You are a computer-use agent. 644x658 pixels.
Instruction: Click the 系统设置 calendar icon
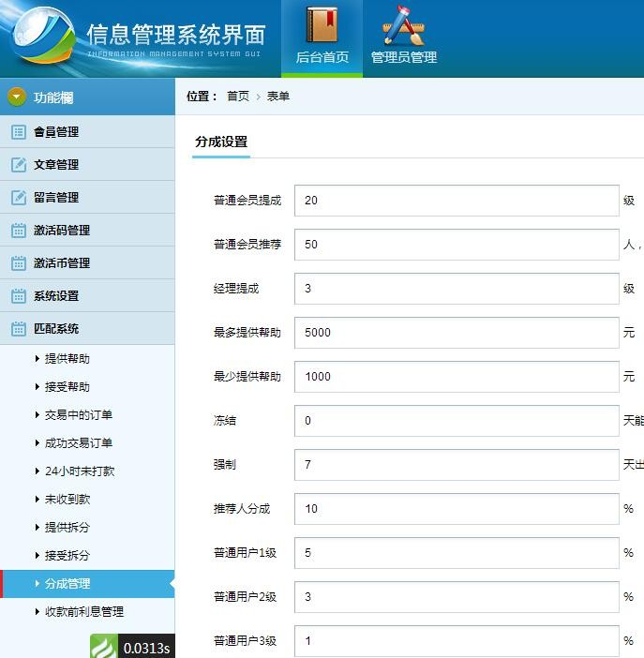[19, 295]
